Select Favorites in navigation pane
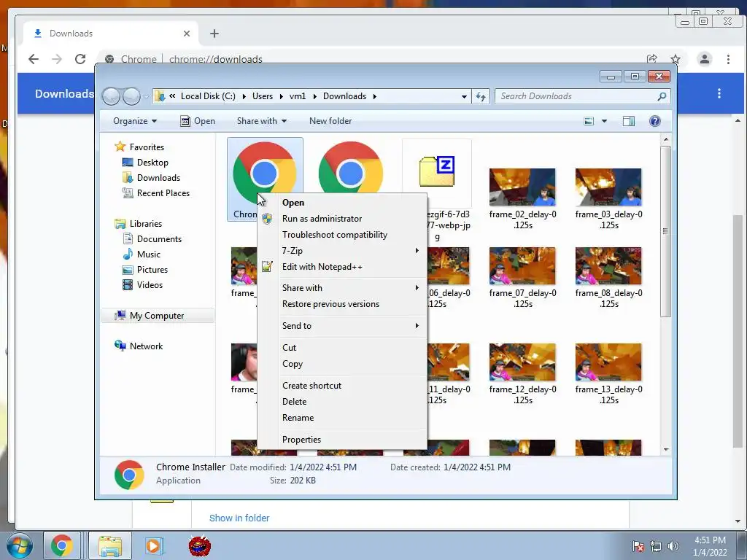This screenshot has height=560, width=747. click(x=147, y=147)
